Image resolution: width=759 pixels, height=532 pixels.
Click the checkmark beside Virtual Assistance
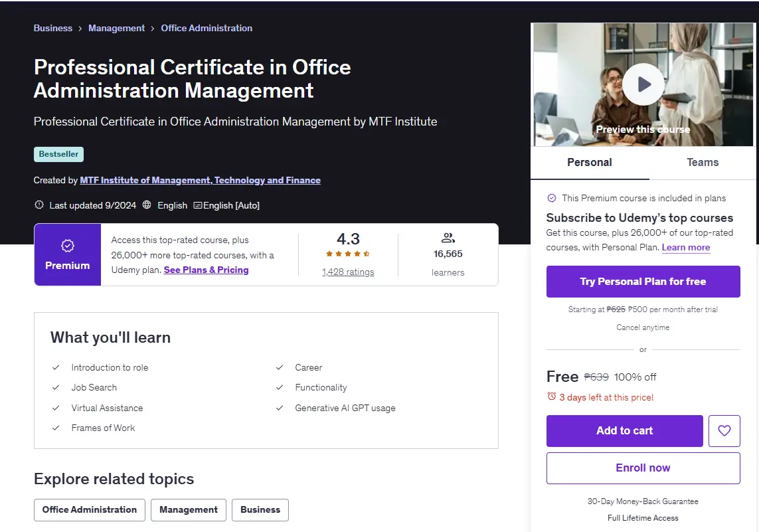56,408
